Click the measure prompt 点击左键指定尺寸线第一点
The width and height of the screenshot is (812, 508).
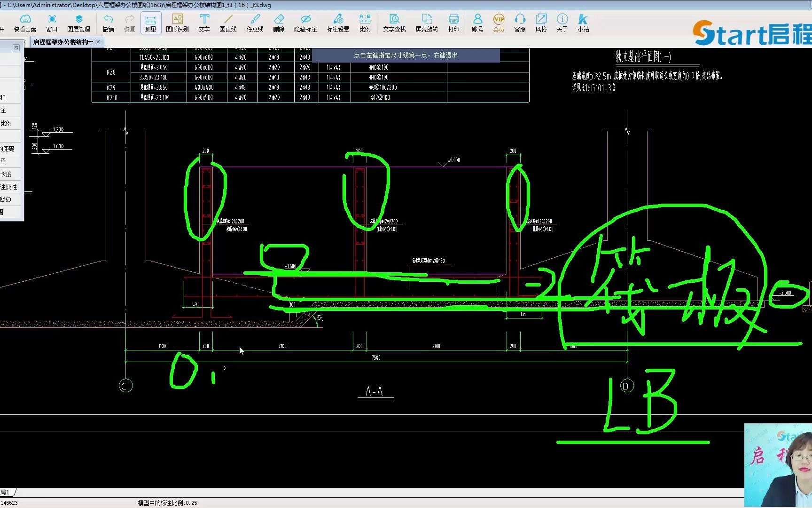[405, 55]
